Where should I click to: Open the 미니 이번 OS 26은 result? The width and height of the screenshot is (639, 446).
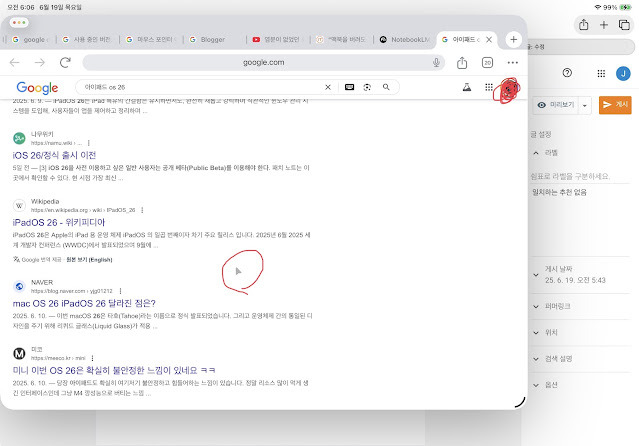pos(114,370)
